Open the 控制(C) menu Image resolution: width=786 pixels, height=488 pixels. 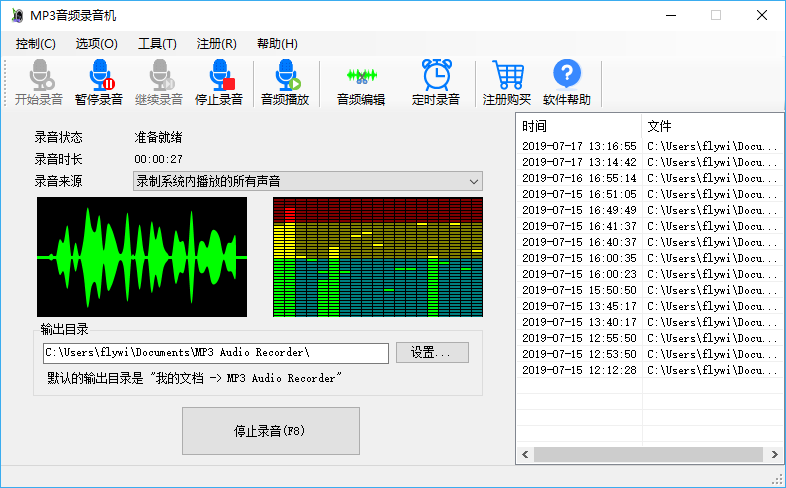tap(36, 44)
